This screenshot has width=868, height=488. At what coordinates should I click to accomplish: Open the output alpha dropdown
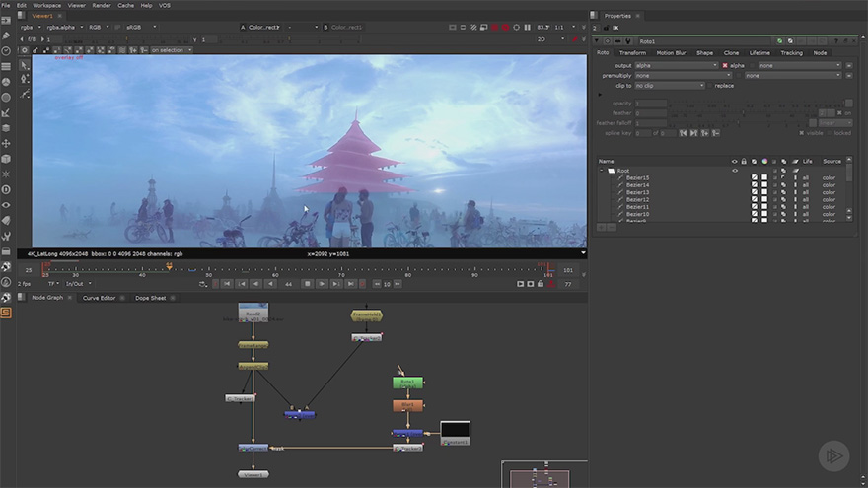point(676,65)
